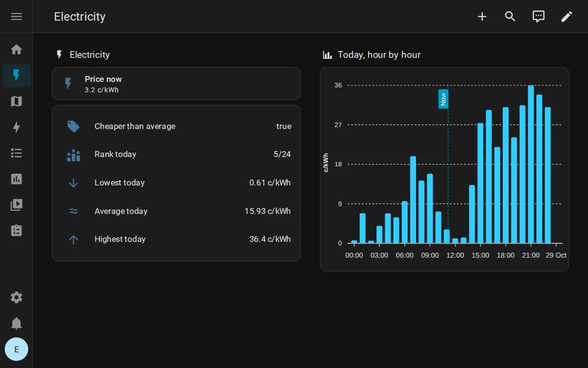
Task: Click the plus add icon
Action: point(482,17)
